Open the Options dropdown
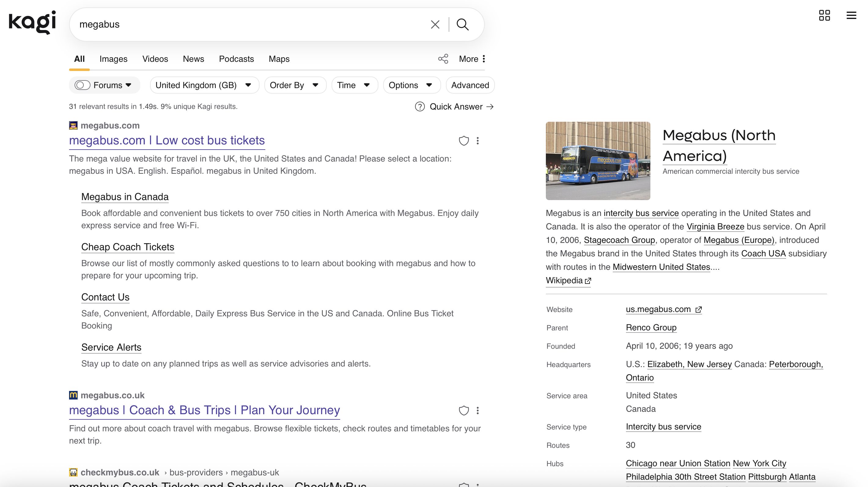This screenshot has width=868, height=487. [x=411, y=85]
